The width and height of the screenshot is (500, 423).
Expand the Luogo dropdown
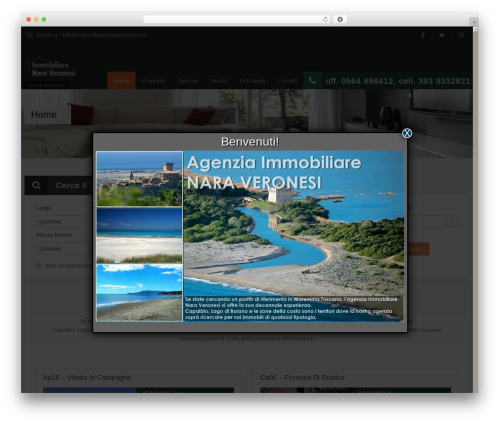[x=64, y=221]
